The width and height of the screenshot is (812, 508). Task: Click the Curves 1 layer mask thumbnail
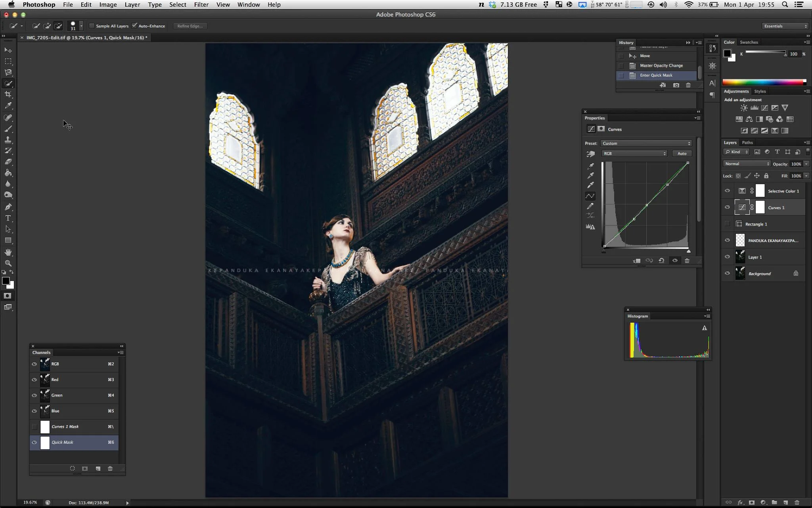point(760,207)
